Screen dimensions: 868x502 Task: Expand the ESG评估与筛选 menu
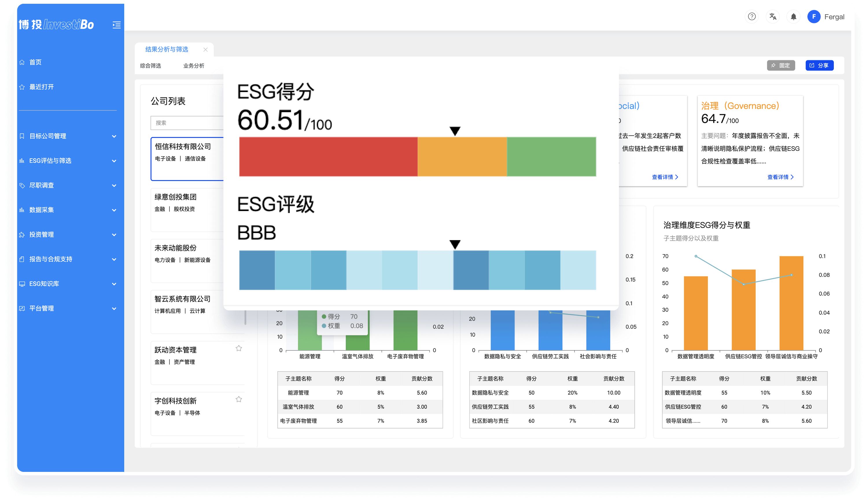coord(114,161)
